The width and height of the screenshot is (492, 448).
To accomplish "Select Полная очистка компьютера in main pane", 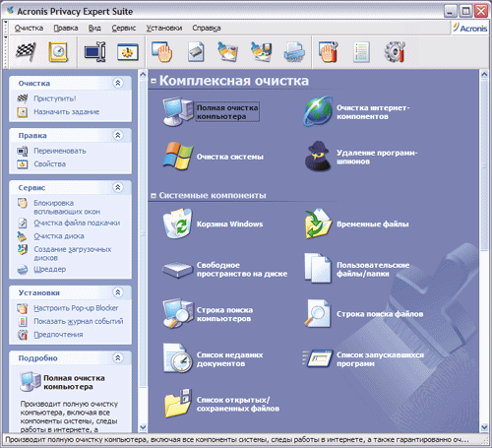I will coord(211,112).
